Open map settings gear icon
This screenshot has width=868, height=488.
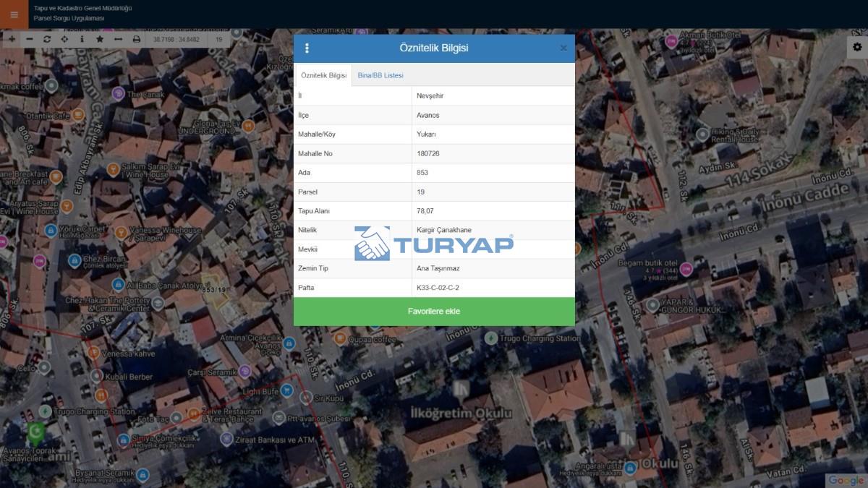857,47
